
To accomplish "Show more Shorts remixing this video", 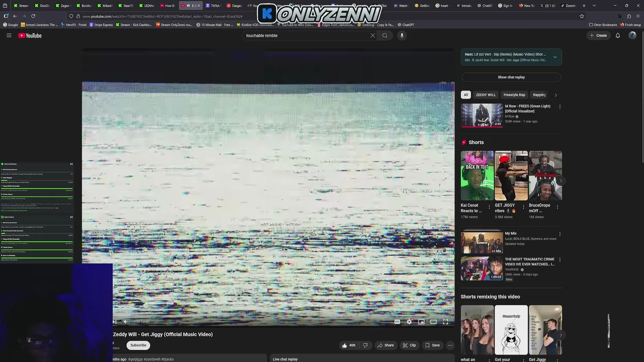I will (560, 335).
